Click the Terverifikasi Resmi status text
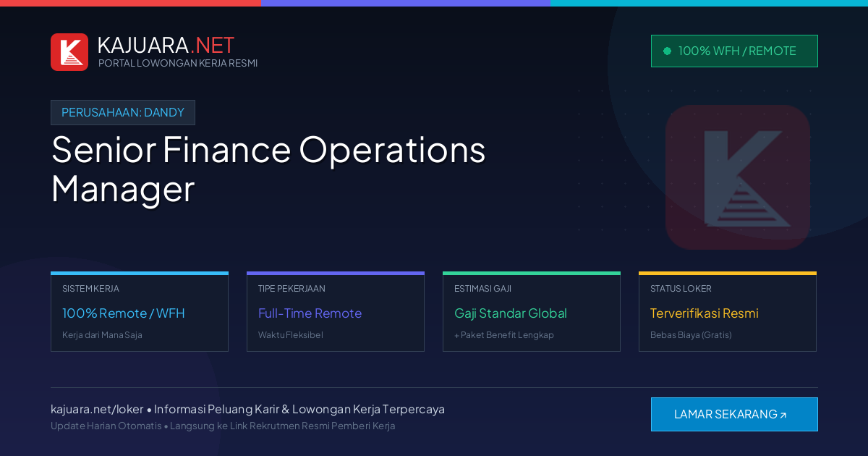868x456 pixels. (x=705, y=313)
